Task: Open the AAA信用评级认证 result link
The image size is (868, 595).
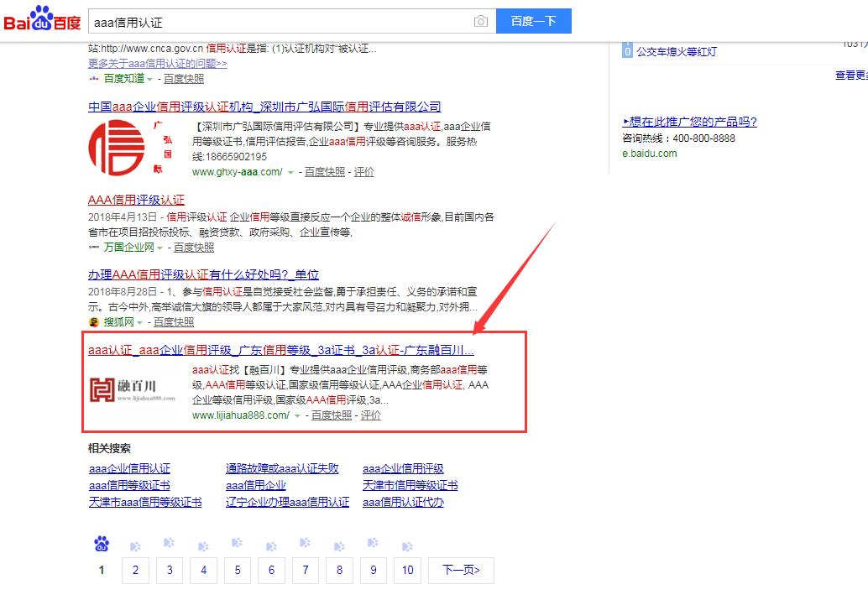Action: (136, 201)
